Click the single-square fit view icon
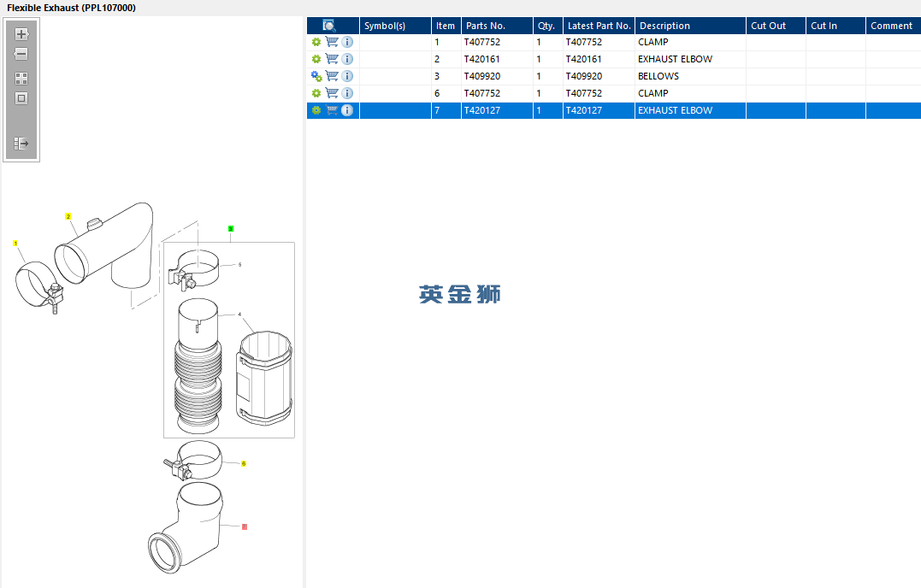Image resolution: width=921 pixels, height=588 pixels. (21, 98)
